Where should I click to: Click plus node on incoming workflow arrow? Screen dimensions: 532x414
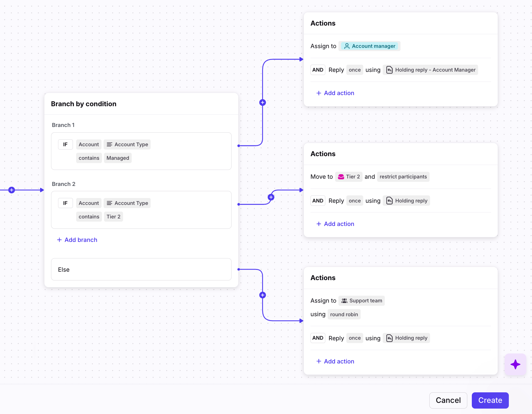click(11, 190)
